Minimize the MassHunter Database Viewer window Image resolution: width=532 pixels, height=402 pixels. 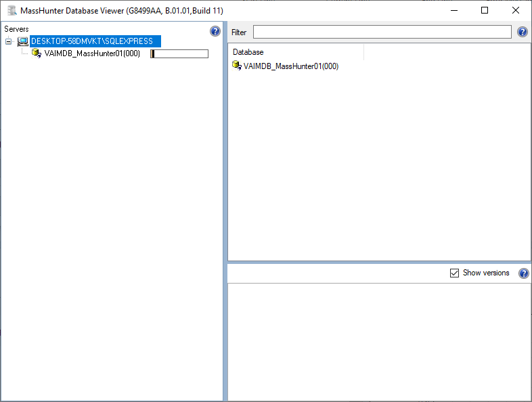454,11
